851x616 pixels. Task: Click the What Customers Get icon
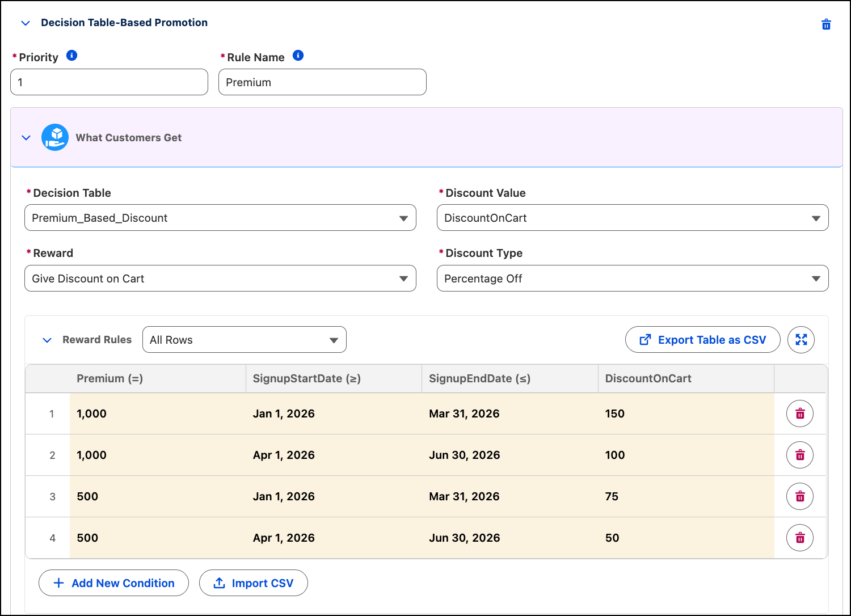(x=55, y=137)
